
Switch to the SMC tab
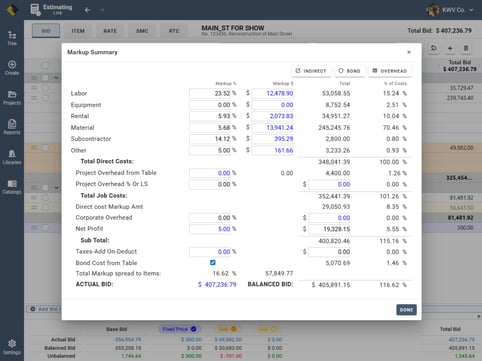(x=142, y=31)
